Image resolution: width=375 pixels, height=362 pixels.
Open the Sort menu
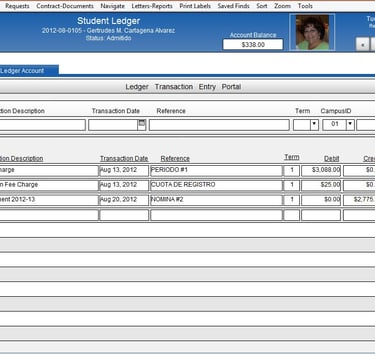(x=262, y=6)
